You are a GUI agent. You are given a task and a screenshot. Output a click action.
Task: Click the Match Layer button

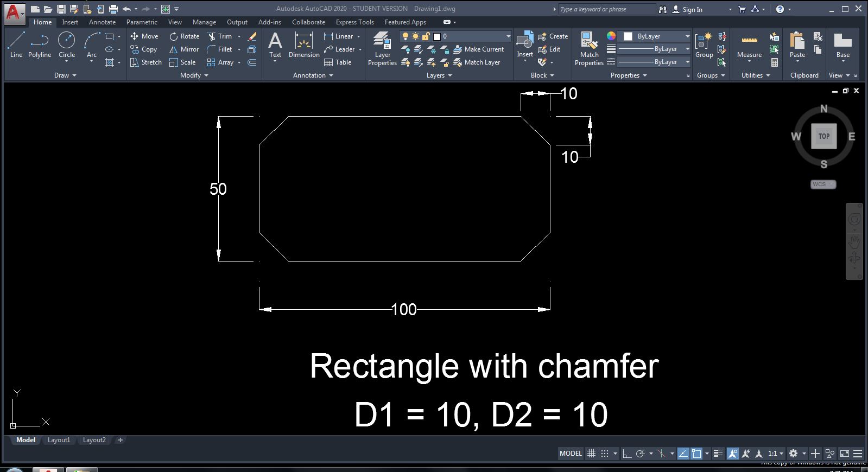tap(477, 62)
